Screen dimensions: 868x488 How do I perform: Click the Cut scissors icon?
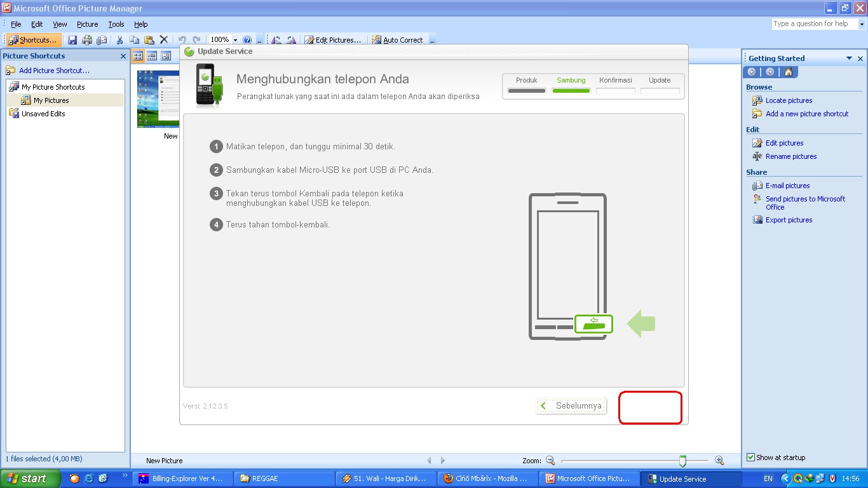[x=119, y=39]
